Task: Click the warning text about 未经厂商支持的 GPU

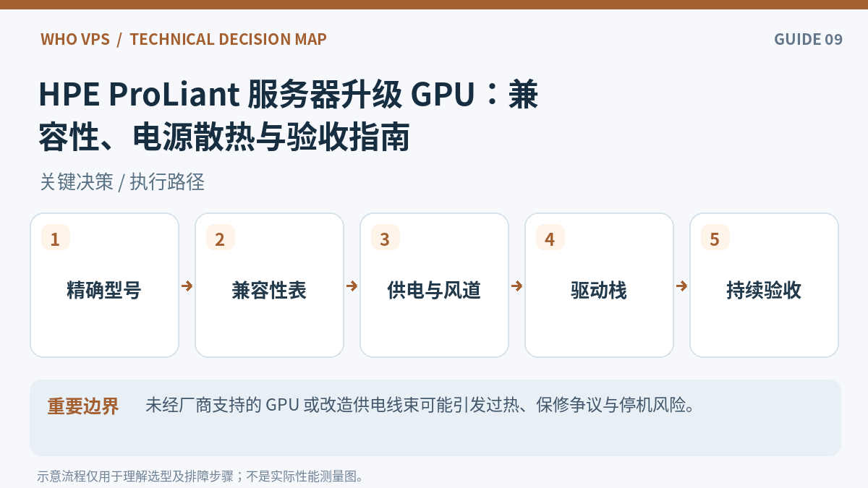Action: pos(420,405)
